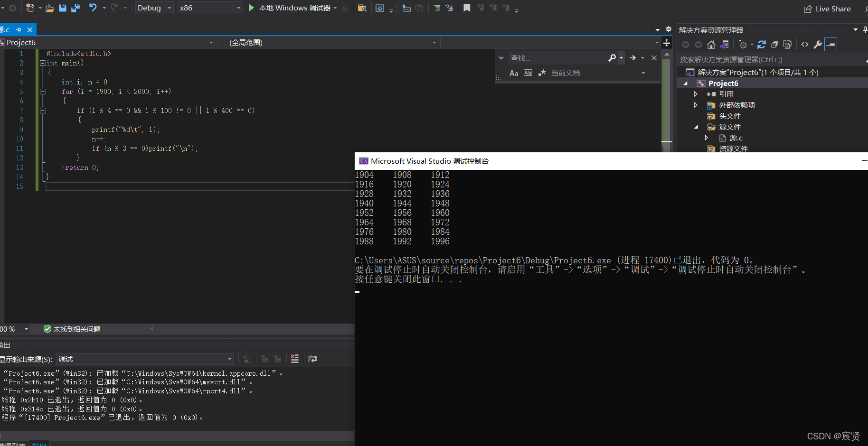Viewport: 868px width, 446px height.
Task: Open the 显示输出来源 调试 dropdown
Action: (145, 359)
